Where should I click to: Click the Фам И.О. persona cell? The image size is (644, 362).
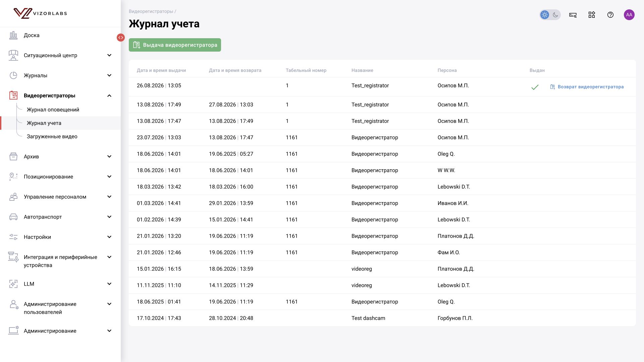(448, 252)
